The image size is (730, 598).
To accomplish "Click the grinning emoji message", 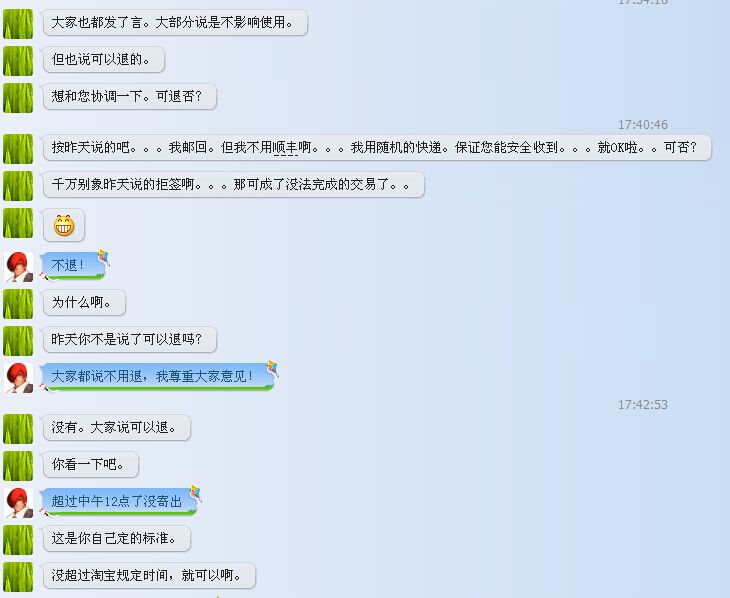I will click(x=64, y=225).
